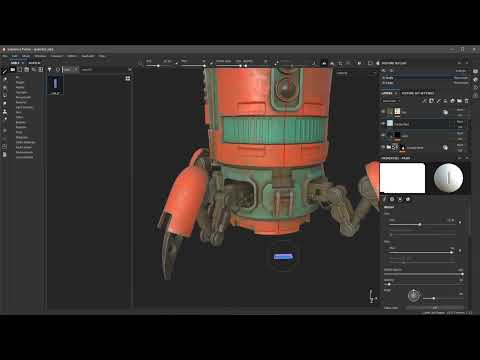Image resolution: width=480 pixels, height=360 pixels.
Task: Click the second Fill properties channel icon
Action: [x=392, y=199]
